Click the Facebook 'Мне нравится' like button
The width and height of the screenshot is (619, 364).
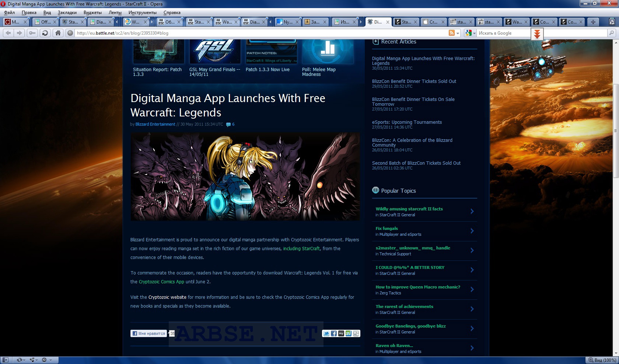[149, 333]
